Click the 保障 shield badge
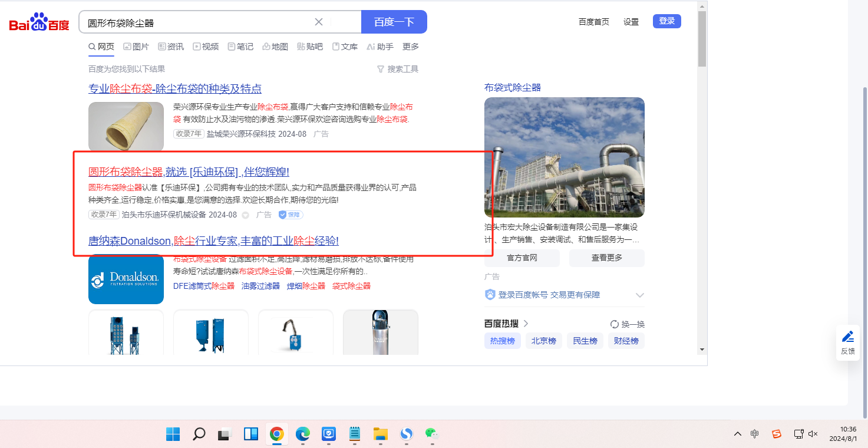868x448 pixels. (x=291, y=215)
